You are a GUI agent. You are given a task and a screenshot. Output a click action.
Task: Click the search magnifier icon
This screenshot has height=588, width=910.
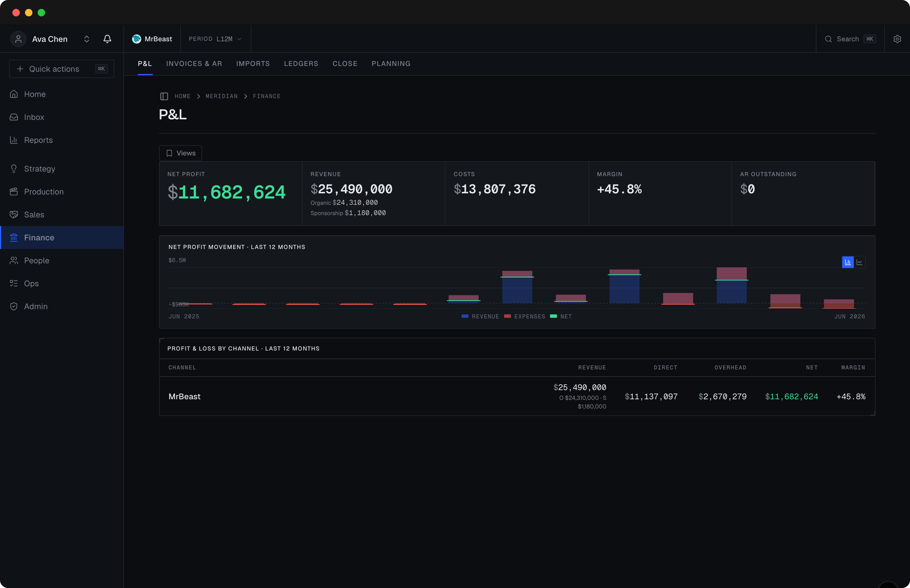[x=828, y=39]
